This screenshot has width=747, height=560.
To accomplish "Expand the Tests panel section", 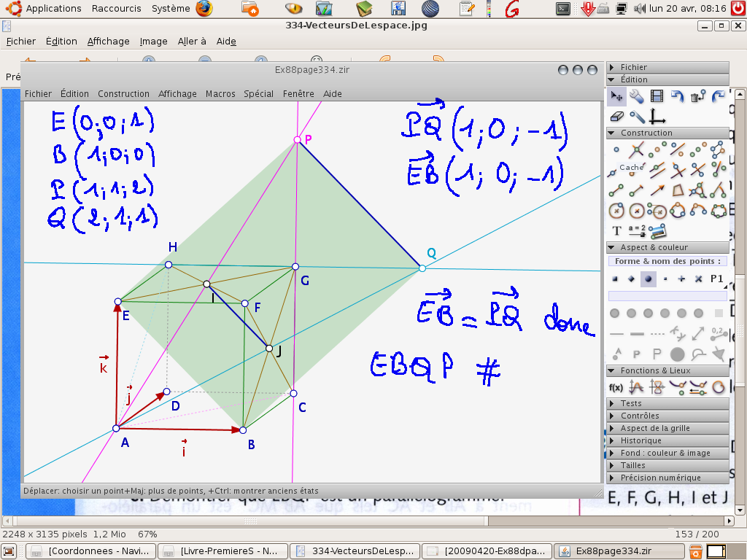I will click(x=631, y=403).
